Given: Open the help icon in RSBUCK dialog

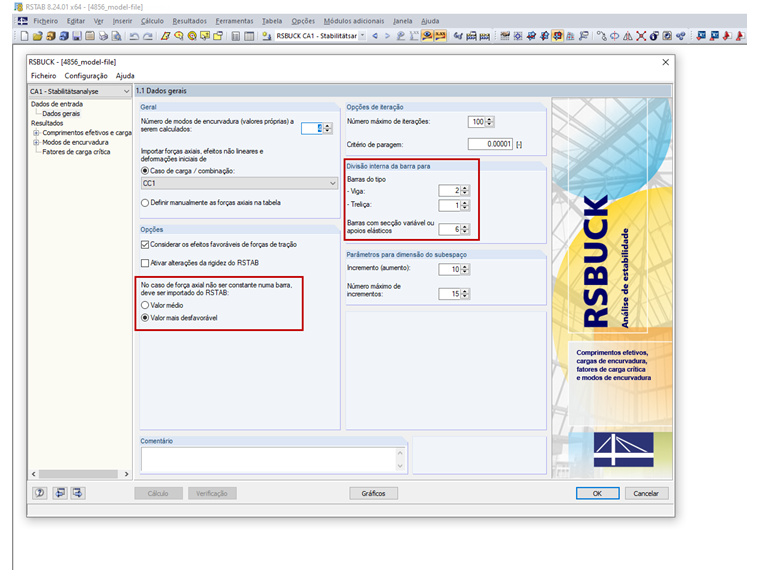Looking at the screenshot, I should point(40,493).
